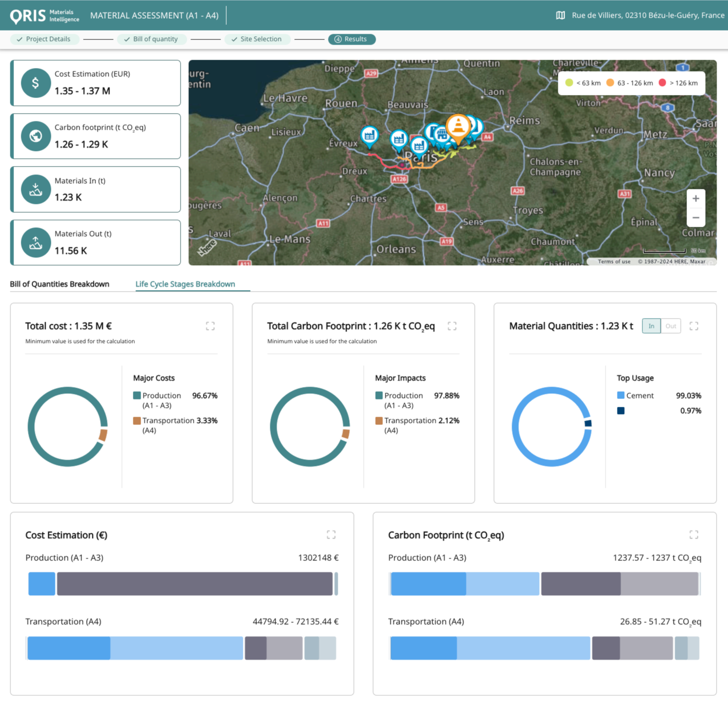Viewport: 728px width, 701px height.
Task: Click the ORIS Materials Intelligence logo
Action: (x=44, y=15)
